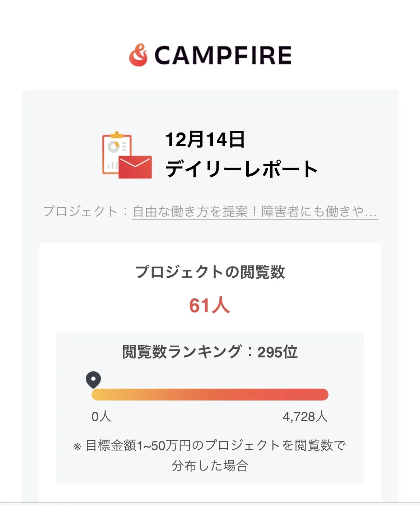Click the red 61人 view count
Viewport: 420px width, 505px height.
coord(210,306)
